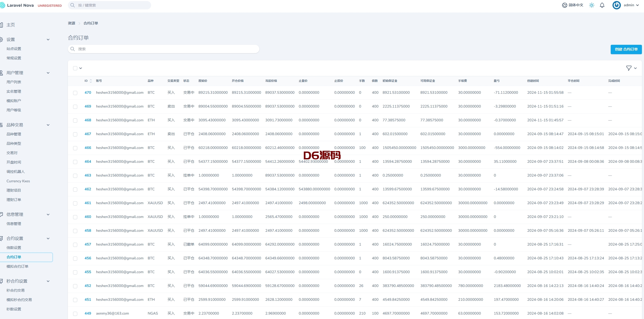Viewport: 644px width, 319px height.
Task: Click 已撤单 status in order 457 row
Action: [189, 245]
